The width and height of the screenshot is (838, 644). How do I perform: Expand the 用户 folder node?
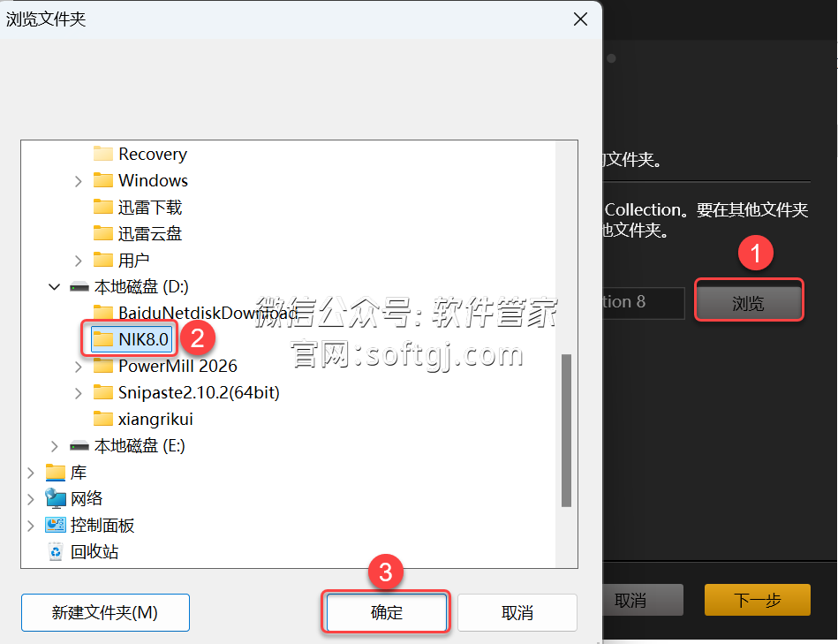point(78,261)
